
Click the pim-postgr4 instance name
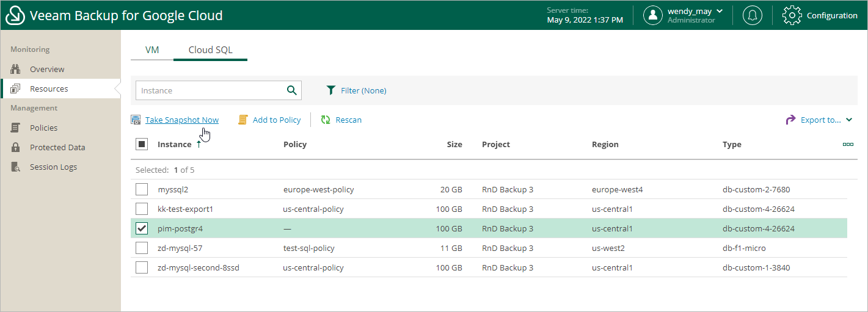tap(180, 228)
